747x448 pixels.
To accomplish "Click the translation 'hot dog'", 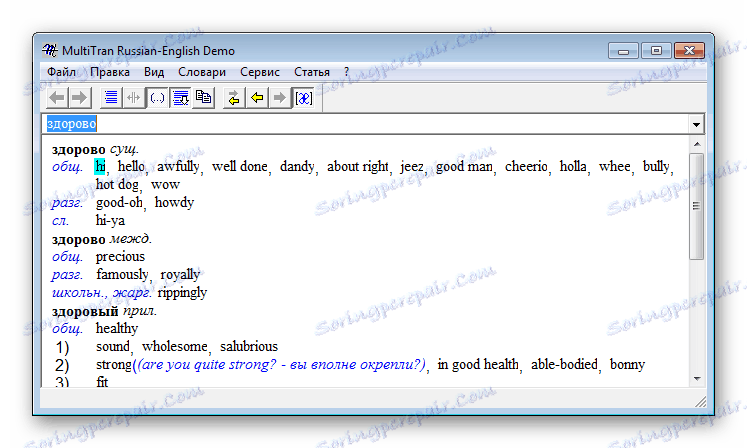I will click(117, 184).
